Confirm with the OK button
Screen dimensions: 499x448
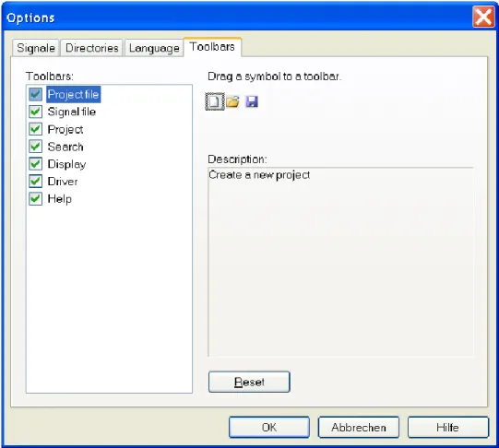pos(269,428)
